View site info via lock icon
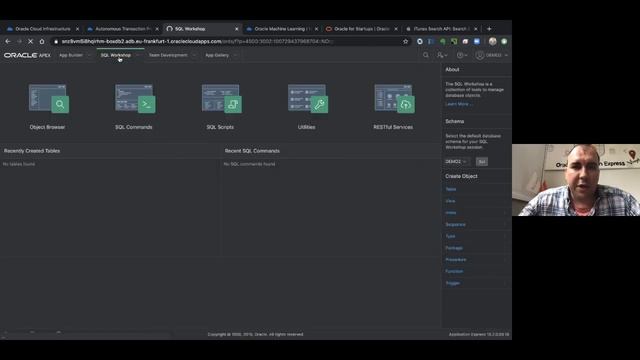 click(x=56, y=41)
